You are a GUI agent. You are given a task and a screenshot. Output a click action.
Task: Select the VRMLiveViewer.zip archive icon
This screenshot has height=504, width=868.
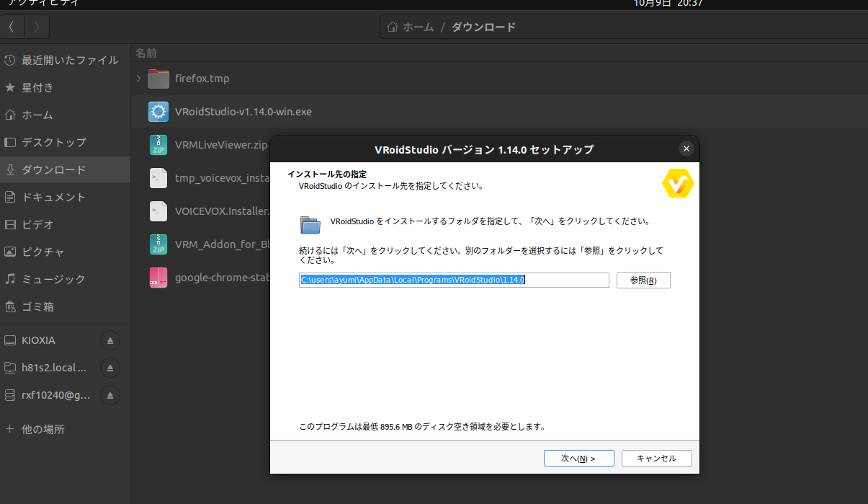158,145
